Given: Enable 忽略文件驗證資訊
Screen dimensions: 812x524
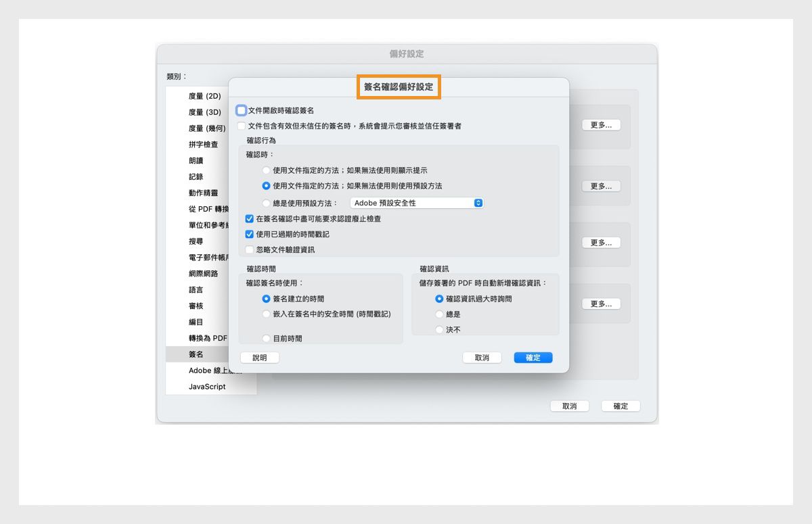Looking at the screenshot, I should 250,248.
